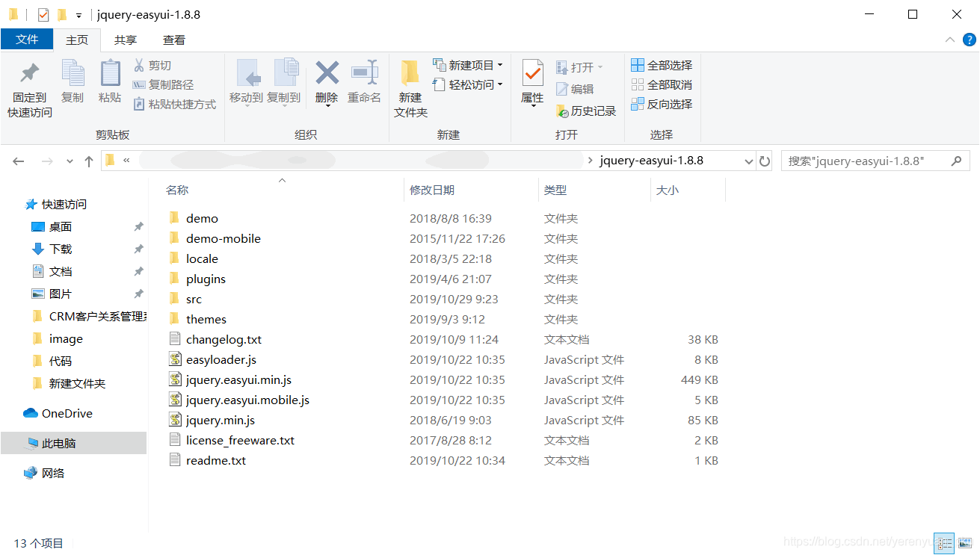Image resolution: width=980 pixels, height=555 pixels.
Task: Click jquery-easyui-1.8.8 breadcrumb in address bar
Action: [652, 161]
